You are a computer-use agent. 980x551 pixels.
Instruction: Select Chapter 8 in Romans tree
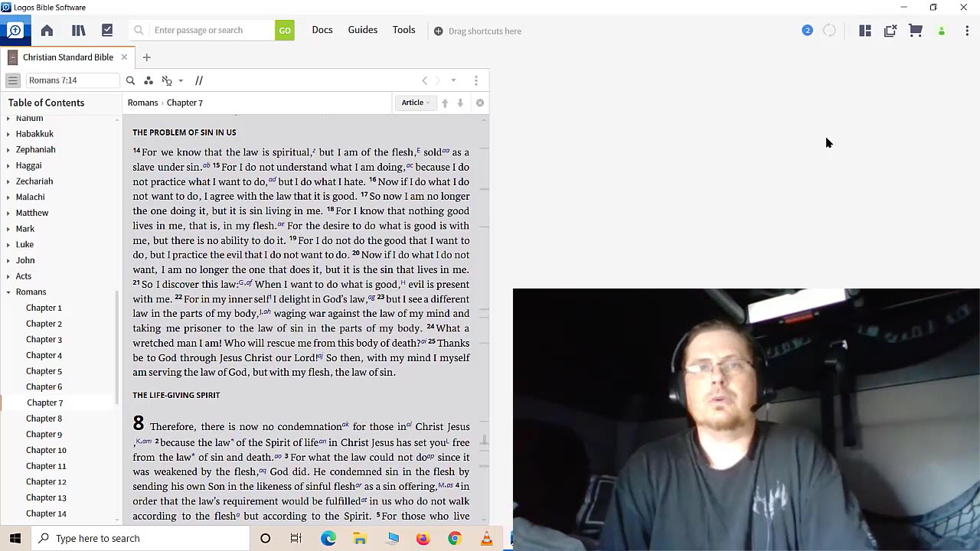(44, 419)
